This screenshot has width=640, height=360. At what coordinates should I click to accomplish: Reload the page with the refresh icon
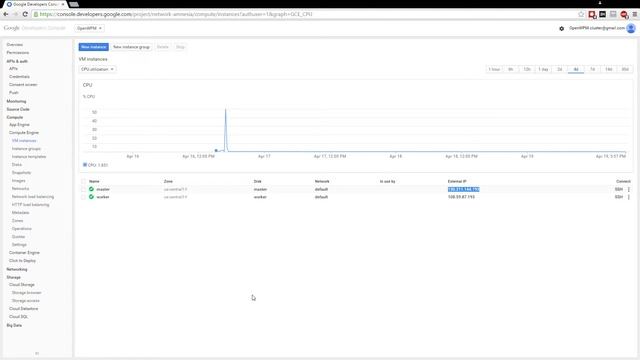[x=25, y=14]
